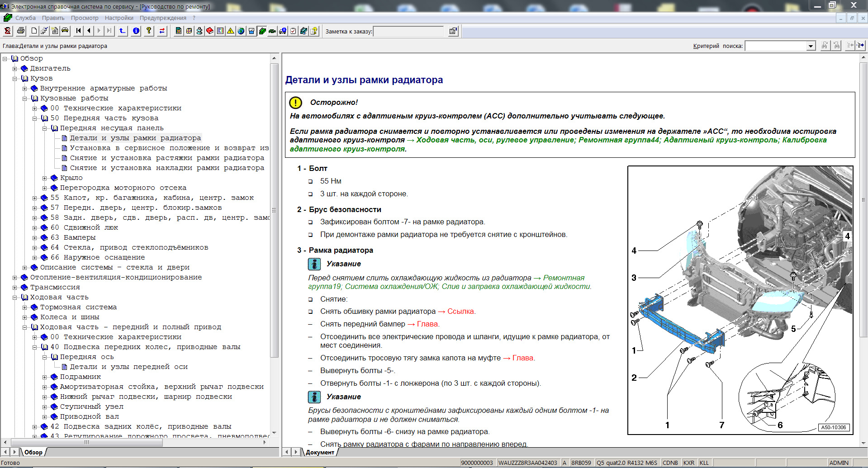Expand the Трансмиссия tree node

click(x=15, y=288)
